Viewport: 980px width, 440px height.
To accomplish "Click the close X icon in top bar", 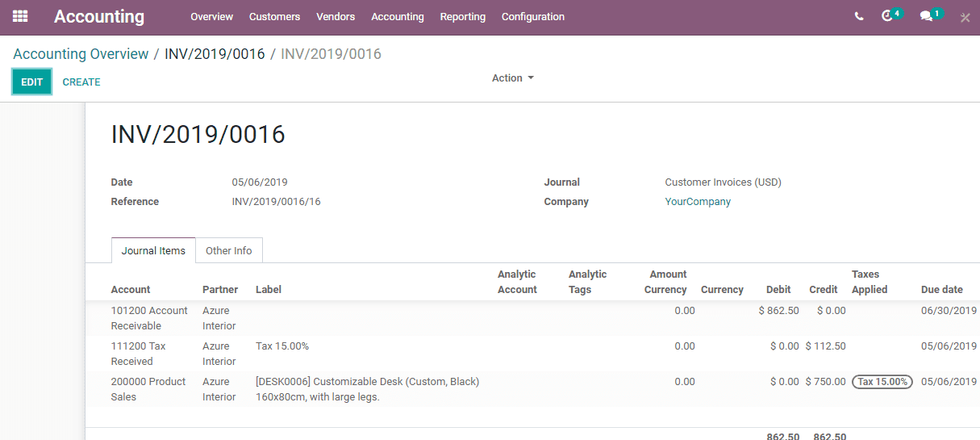I will pos(965,17).
